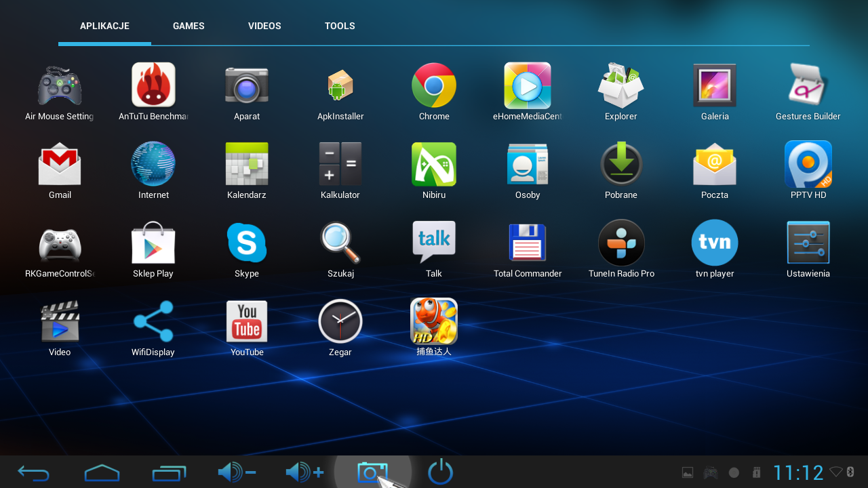This screenshot has width=868, height=488.
Task: Select the APLIKACJE tab
Action: [x=104, y=26]
